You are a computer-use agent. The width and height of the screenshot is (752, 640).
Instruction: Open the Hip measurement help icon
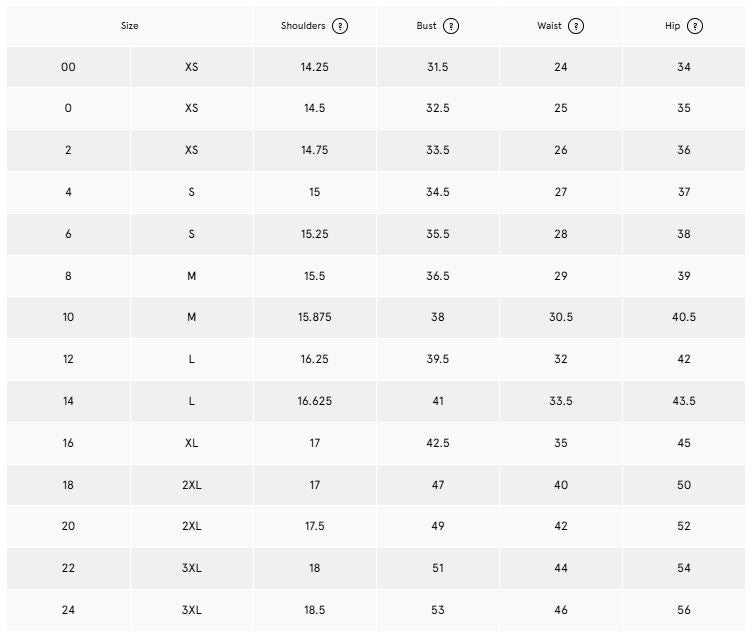695,26
